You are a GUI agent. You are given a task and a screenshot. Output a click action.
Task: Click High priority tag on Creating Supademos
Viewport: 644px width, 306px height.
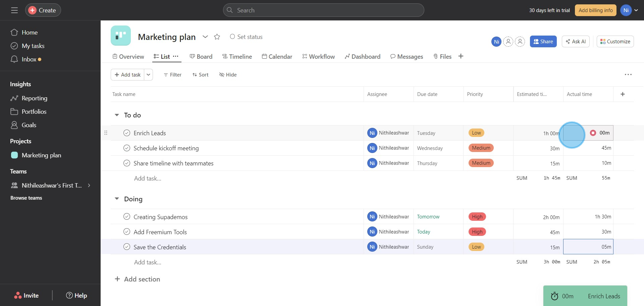pyautogui.click(x=477, y=217)
